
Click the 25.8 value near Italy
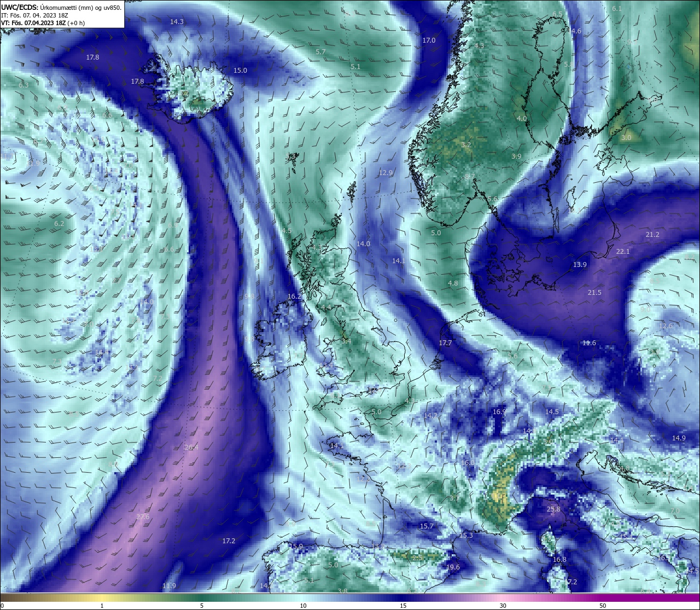pos(553,509)
